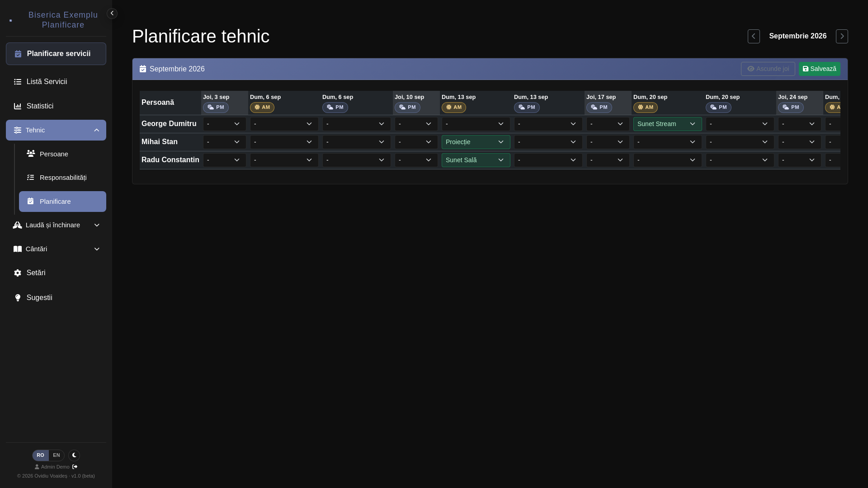The image size is (868, 488).
Task: Go to previous month arrow
Action: coord(754,36)
